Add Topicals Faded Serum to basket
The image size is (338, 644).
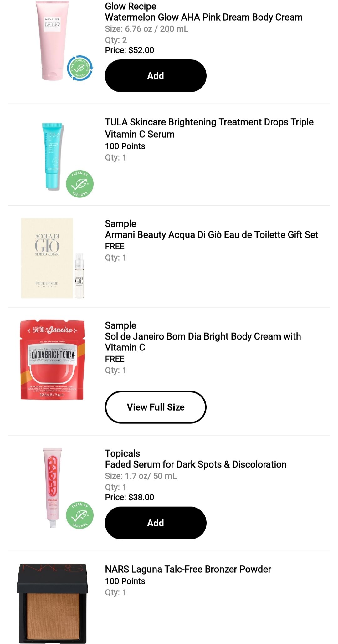point(156,523)
